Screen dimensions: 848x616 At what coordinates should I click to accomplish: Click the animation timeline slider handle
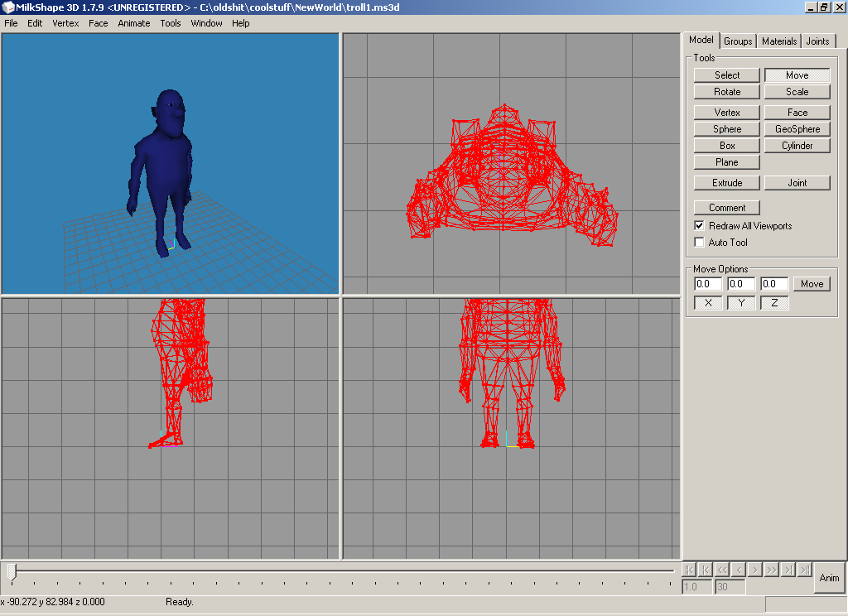pos(12,570)
